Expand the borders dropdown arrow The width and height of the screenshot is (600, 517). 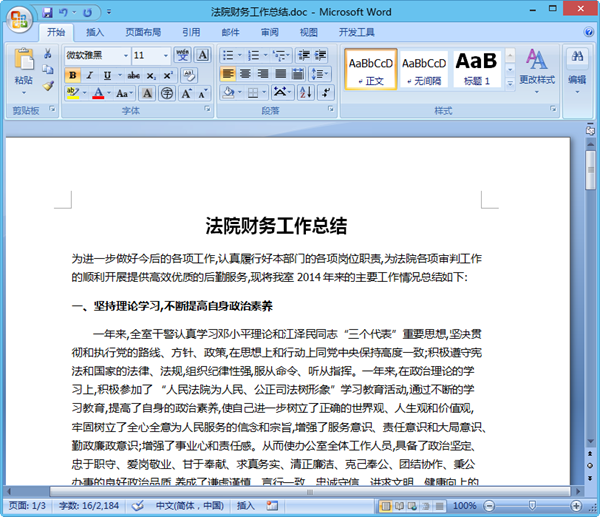click(x=264, y=92)
